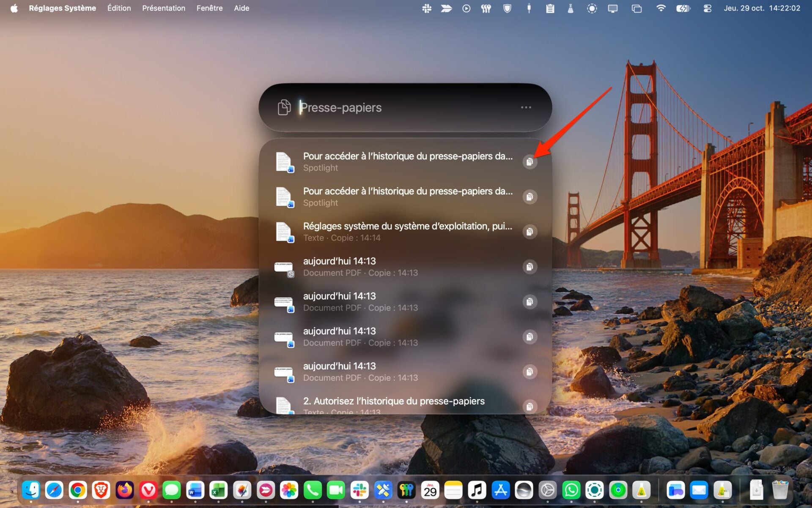Open Calendar showing 29 in the Dock
This screenshot has height=508, width=812.
(430, 490)
